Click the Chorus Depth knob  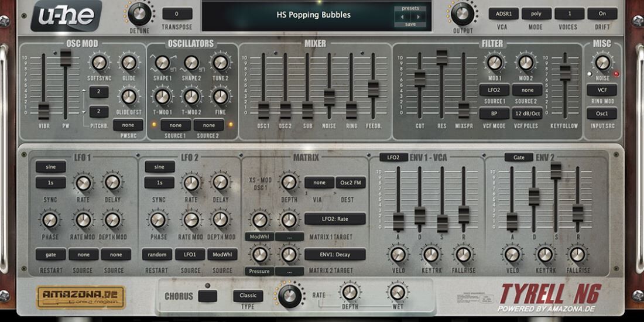pyautogui.click(x=350, y=292)
